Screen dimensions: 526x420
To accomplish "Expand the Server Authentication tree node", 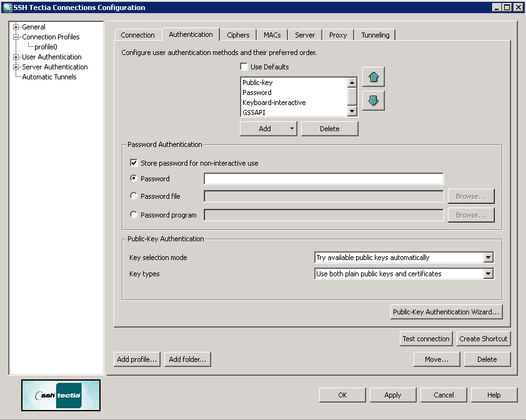I will coord(15,66).
